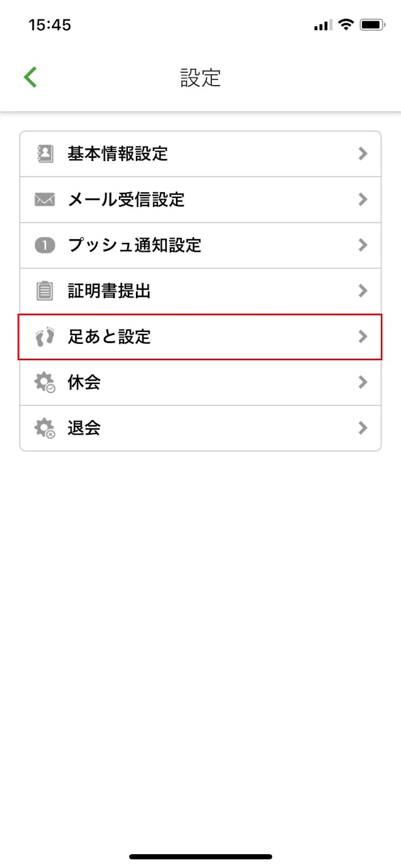
Task: Expand the 足あと設定 row chevron
Action: 362,336
